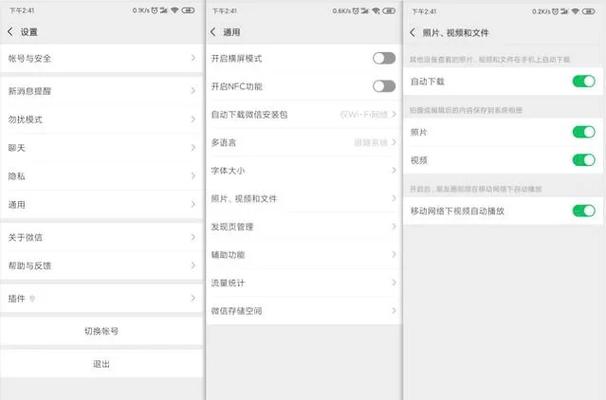Open chevron for 流量统计
606x400 pixels.
point(394,283)
